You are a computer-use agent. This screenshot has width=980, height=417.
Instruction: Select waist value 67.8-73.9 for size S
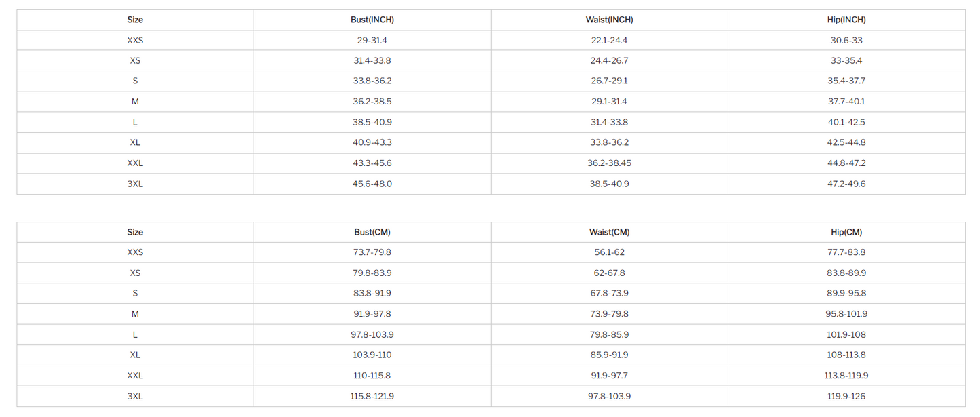point(609,293)
